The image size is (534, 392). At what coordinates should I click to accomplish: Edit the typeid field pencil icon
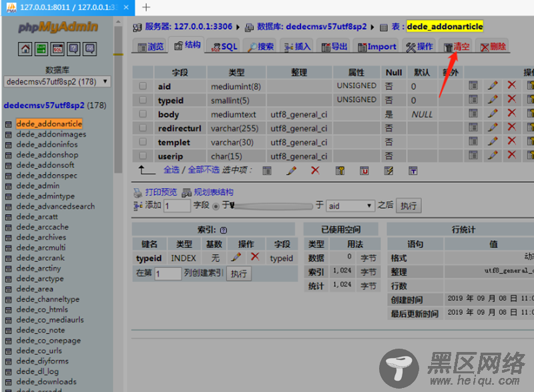coord(493,99)
